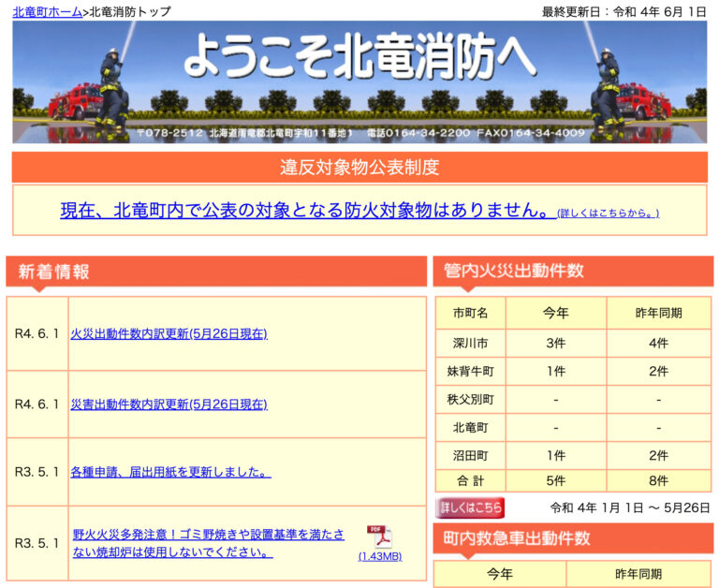Click the (1.43MB) file size link
Screen dimensions: 719x588
(379, 556)
